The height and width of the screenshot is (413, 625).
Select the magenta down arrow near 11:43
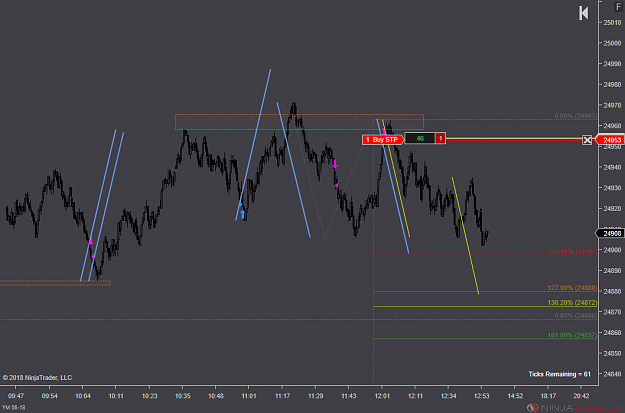pos(335,163)
